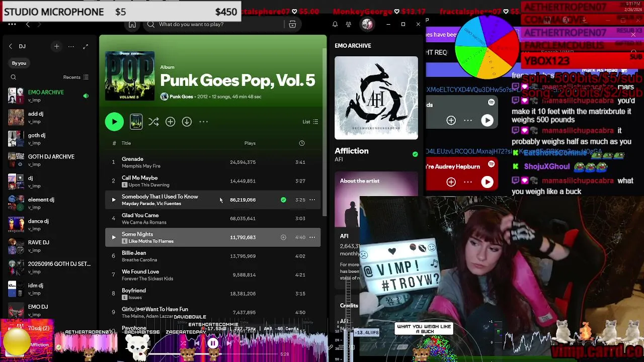Open the Friend Activity icon
Viewport: 644px width, 362px height.
348,24
